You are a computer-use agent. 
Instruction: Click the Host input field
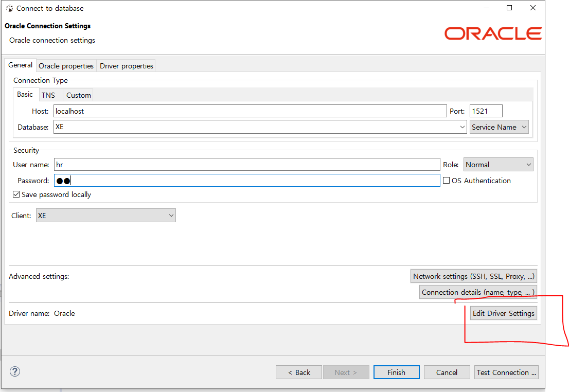pos(250,111)
